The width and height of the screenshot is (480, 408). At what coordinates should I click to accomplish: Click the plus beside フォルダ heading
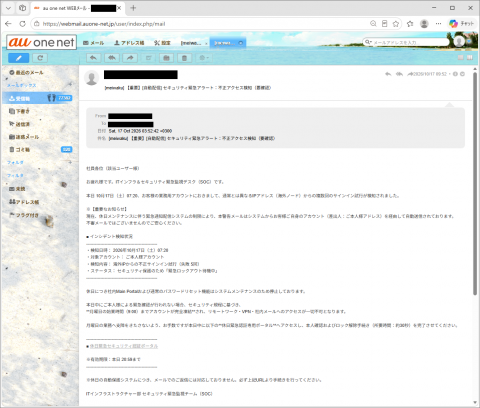coord(70,162)
